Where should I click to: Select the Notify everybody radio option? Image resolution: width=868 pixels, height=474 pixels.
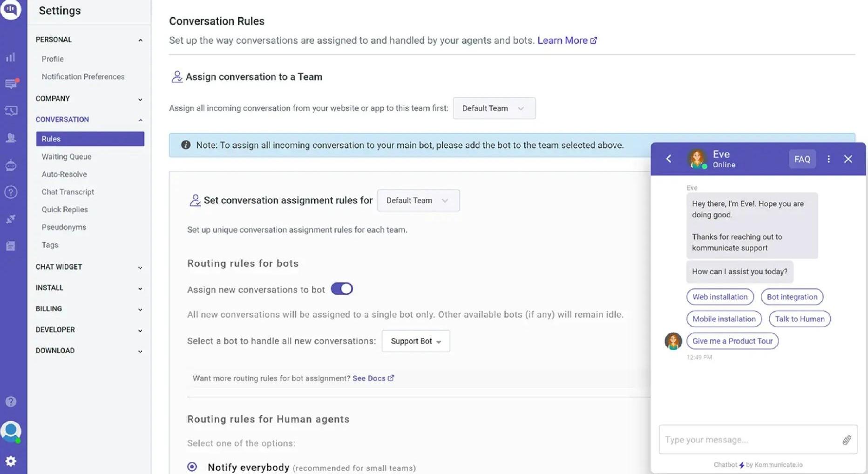click(x=192, y=467)
